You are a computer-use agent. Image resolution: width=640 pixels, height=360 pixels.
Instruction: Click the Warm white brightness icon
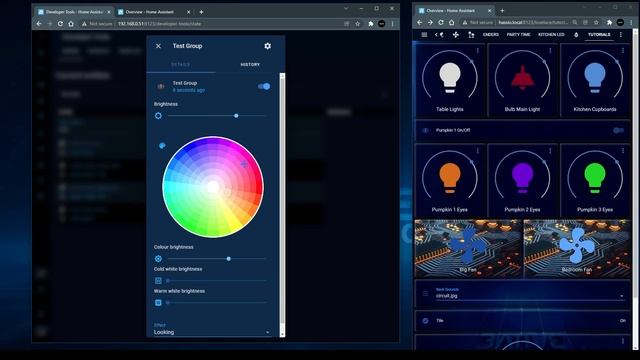tap(158, 303)
